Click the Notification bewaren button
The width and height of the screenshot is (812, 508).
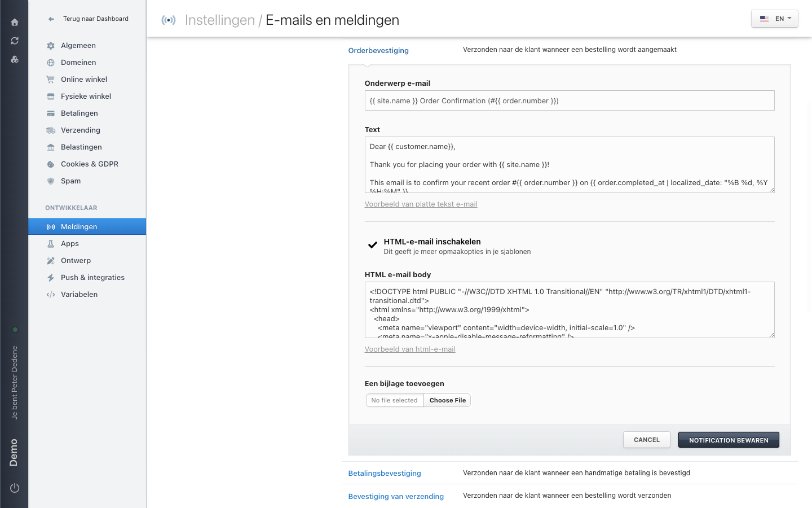pyautogui.click(x=729, y=440)
